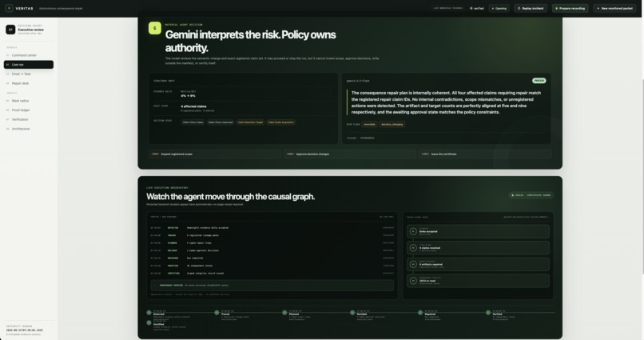Click the 4% → 9% delta value

click(188, 96)
